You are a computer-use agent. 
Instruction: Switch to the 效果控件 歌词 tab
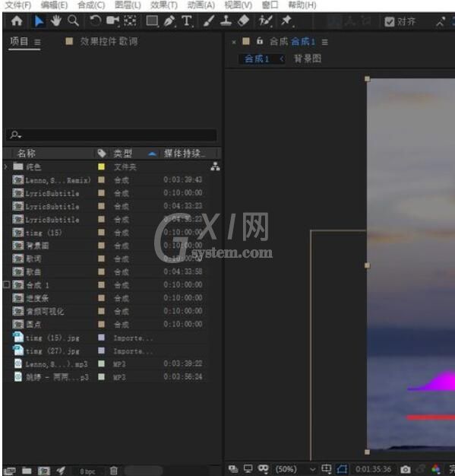point(109,41)
